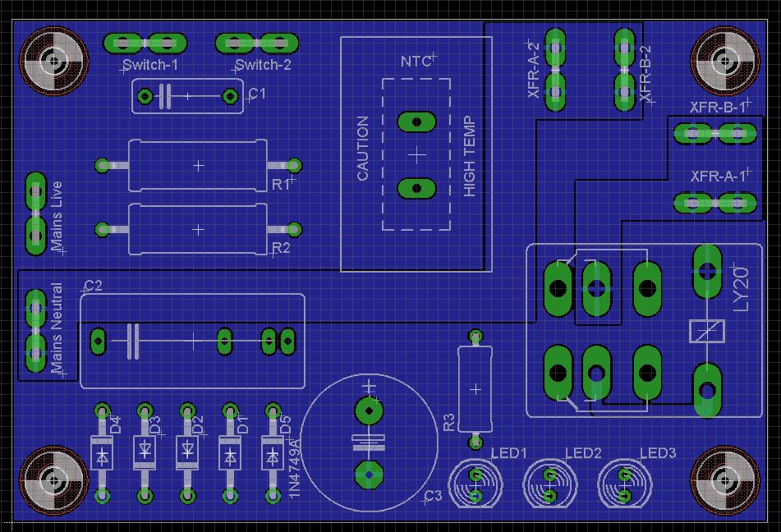Click the D5 zener diode symbol

pyautogui.click(x=273, y=455)
